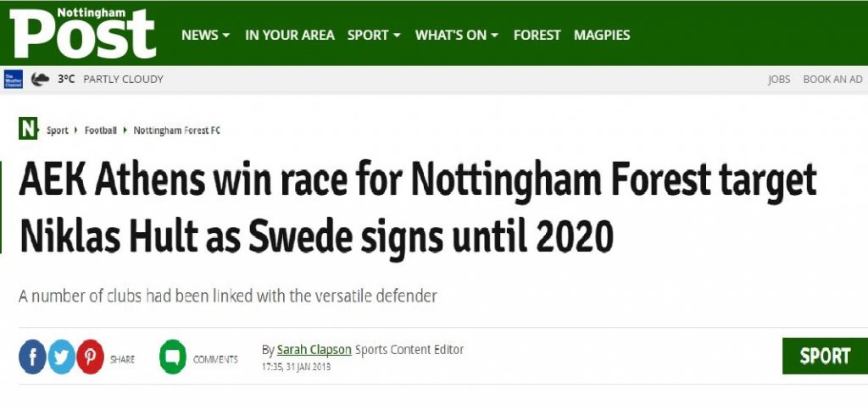Expand the News dropdown menu
This screenshot has height=410, width=868.
(x=205, y=35)
